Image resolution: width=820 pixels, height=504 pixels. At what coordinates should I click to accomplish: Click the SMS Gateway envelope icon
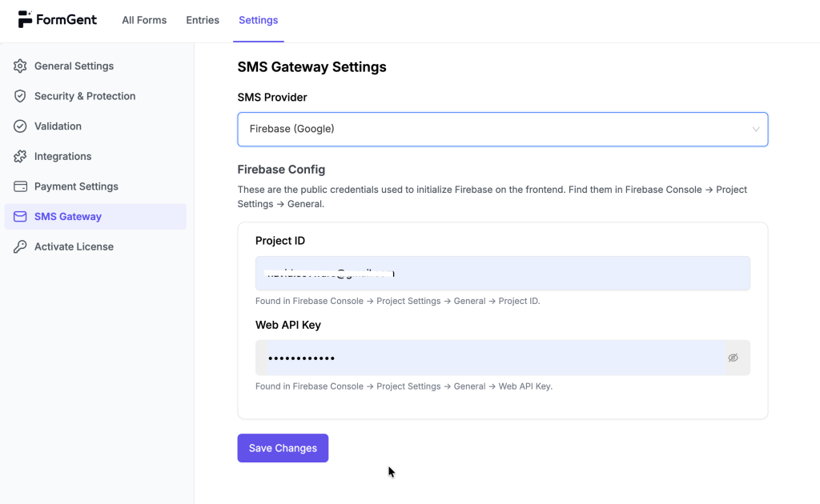pyautogui.click(x=20, y=217)
